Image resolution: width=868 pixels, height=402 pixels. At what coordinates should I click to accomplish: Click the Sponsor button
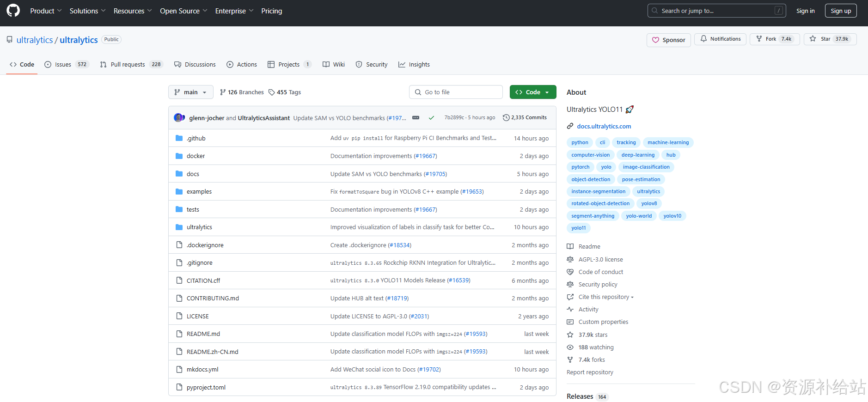pos(669,40)
